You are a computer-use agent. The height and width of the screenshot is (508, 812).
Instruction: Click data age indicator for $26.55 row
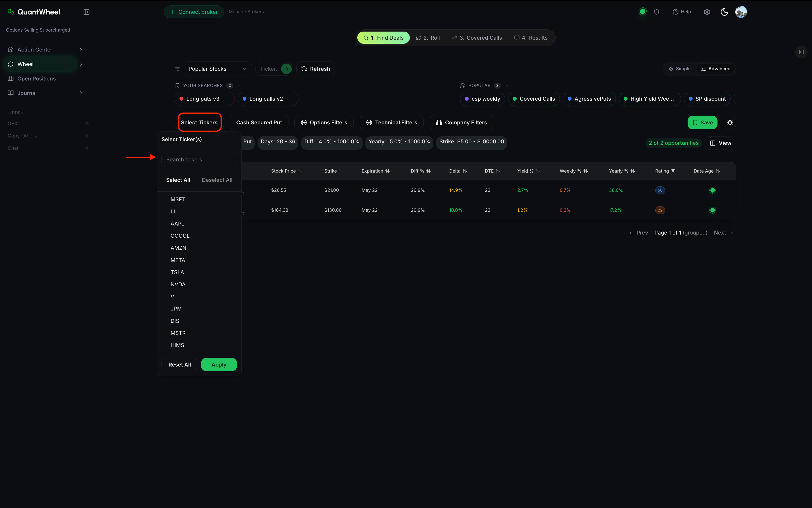(712, 190)
